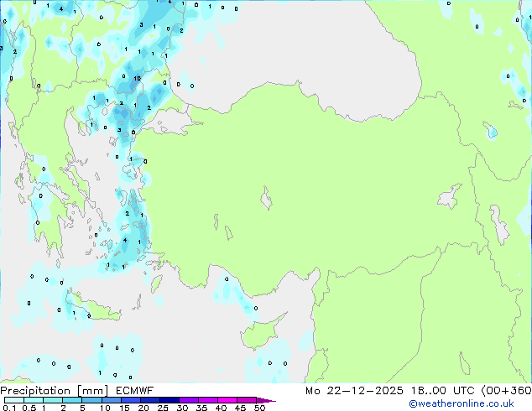Viewport: 532px width, 411px height.
Task: Pick the 10–15 mm blue legend swatch
Action: (x=111, y=400)
